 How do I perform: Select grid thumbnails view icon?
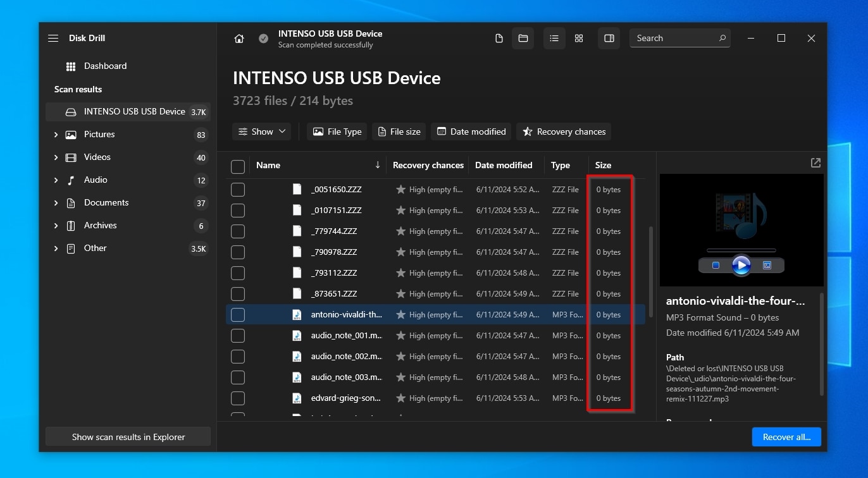pyautogui.click(x=579, y=39)
